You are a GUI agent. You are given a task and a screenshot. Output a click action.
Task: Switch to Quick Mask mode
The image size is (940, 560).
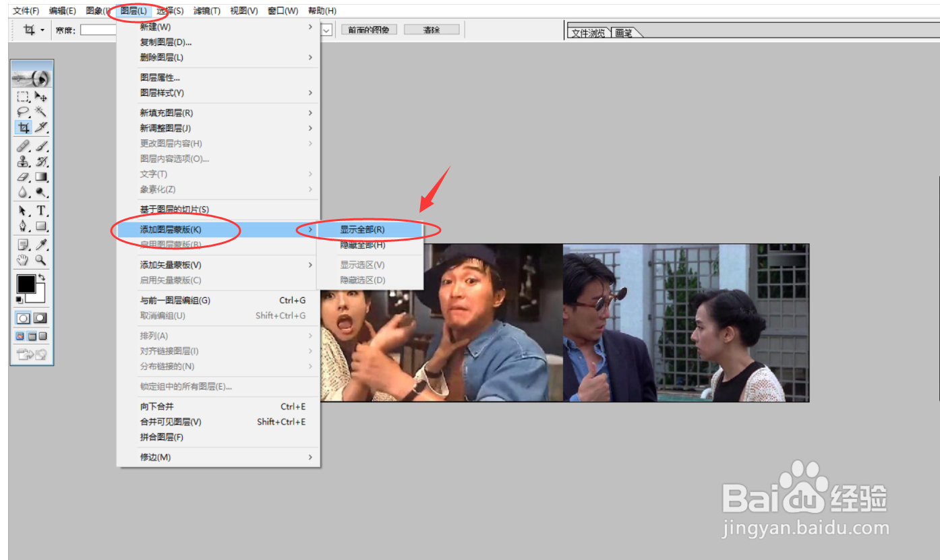pos(40,318)
